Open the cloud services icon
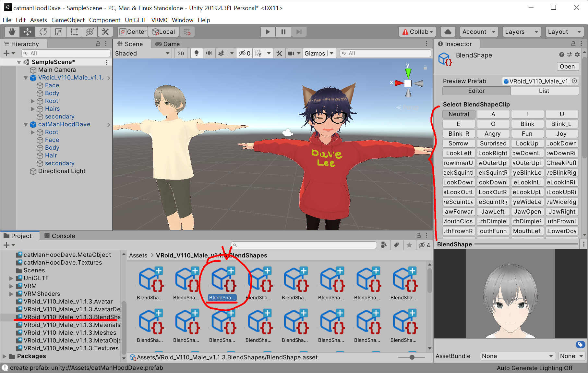This screenshot has width=588, height=373. click(x=448, y=32)
